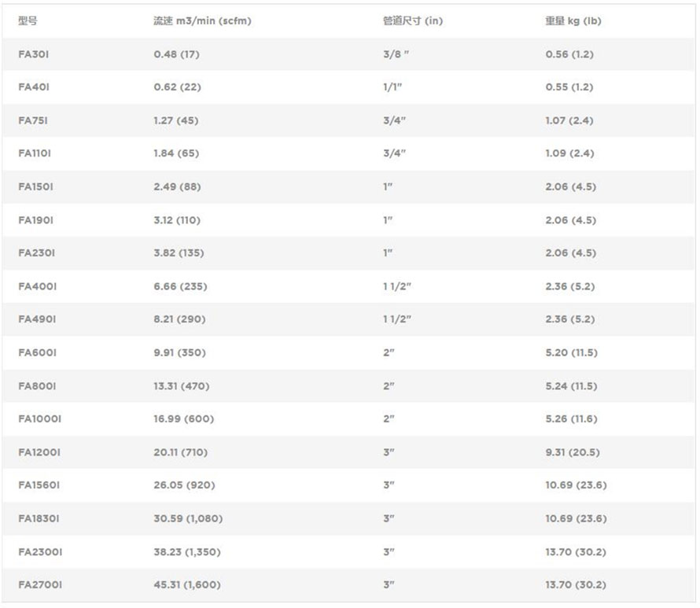Select the FA1560I model name
Image resolution: width=700 pixels, height=608 pixels.
39,485
